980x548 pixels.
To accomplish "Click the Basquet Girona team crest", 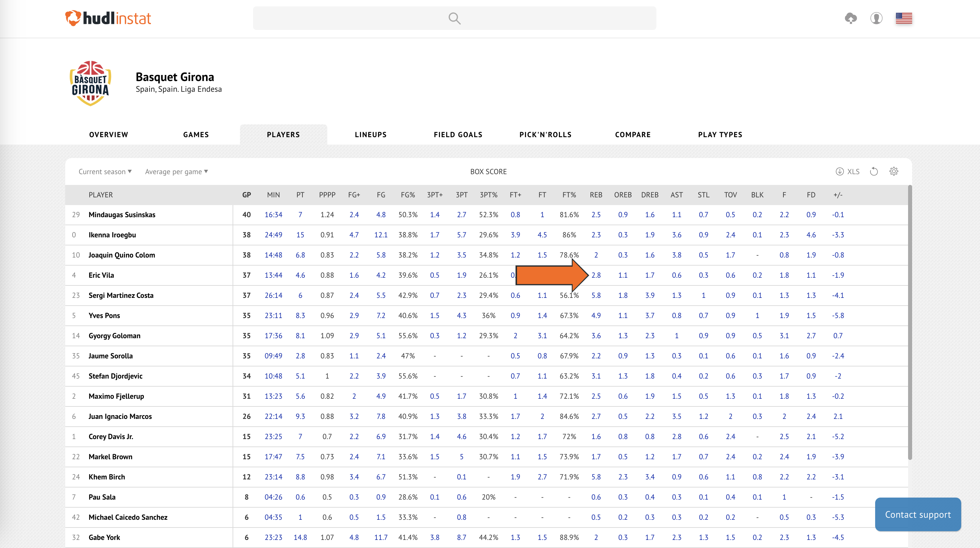I will click(x=90, y=83).
